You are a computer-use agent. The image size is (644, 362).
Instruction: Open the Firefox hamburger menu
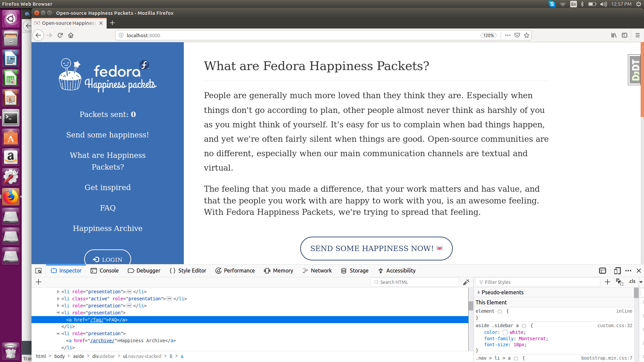click(638, 35)
